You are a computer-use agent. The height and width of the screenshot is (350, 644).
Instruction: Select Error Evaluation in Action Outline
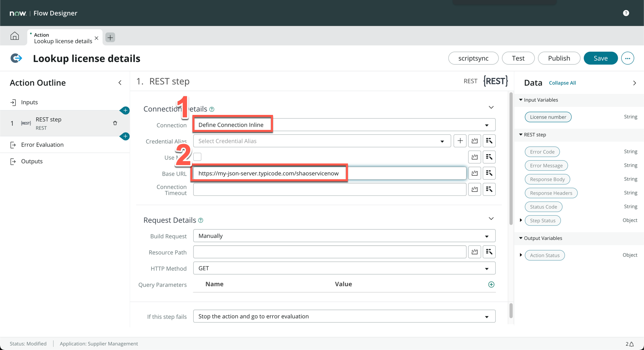[42, 144]
